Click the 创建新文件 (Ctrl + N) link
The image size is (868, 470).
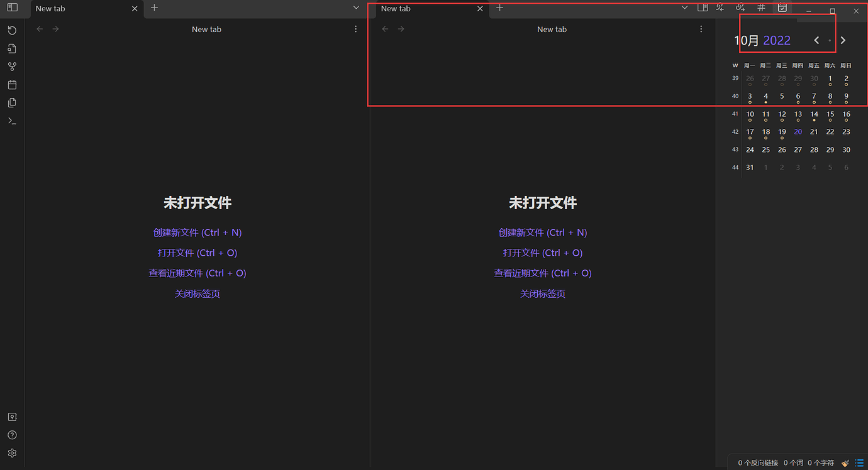197,232
